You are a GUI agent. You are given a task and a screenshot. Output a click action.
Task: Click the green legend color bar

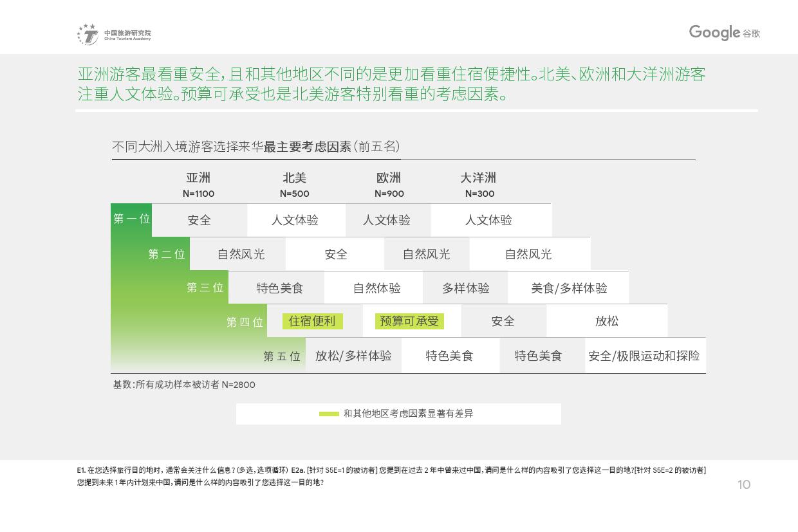tap(329, 414)
